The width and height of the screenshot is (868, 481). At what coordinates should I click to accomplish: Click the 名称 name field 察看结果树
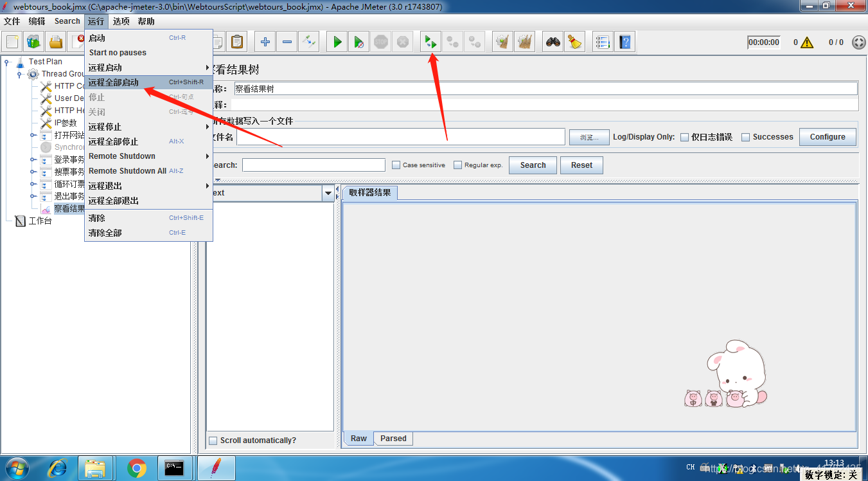click(545, 89)
